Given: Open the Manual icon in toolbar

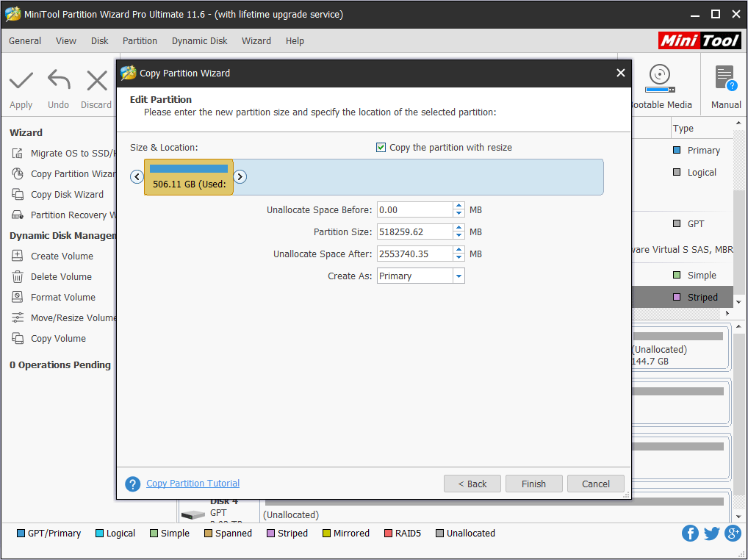Looking at the screenshot, I should (725, 79).
